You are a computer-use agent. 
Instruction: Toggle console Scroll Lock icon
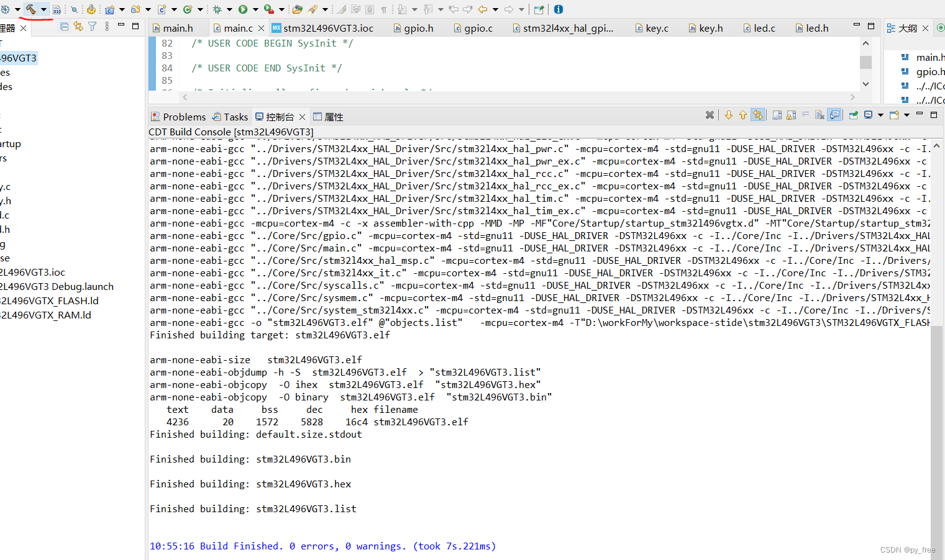point(792,115)
